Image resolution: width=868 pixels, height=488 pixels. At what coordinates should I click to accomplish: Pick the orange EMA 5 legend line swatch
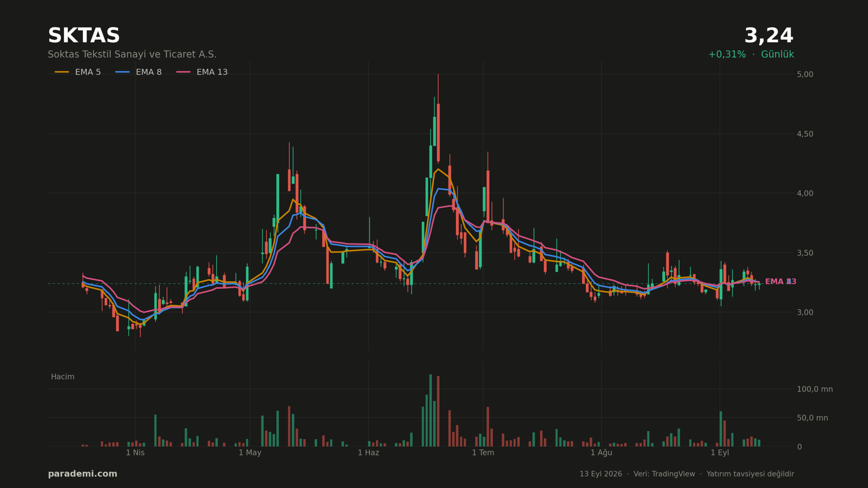click(x=62, y=72)
